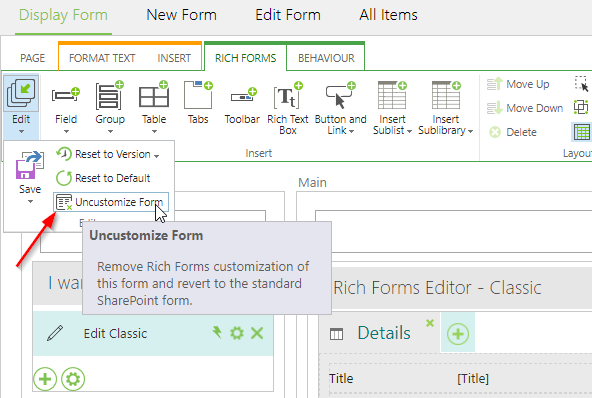Click the green pin icon on Edit Classic
592x398 pixels.
[217, 332]
